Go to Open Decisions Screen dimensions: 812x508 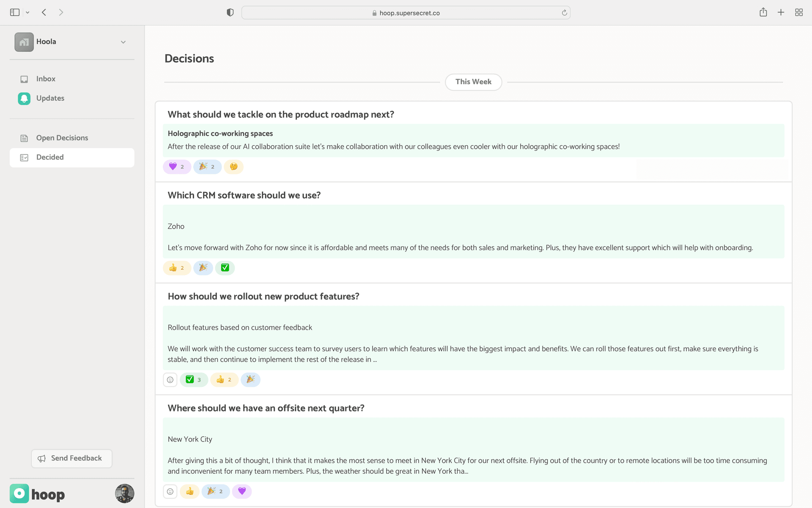coord(62,138)
